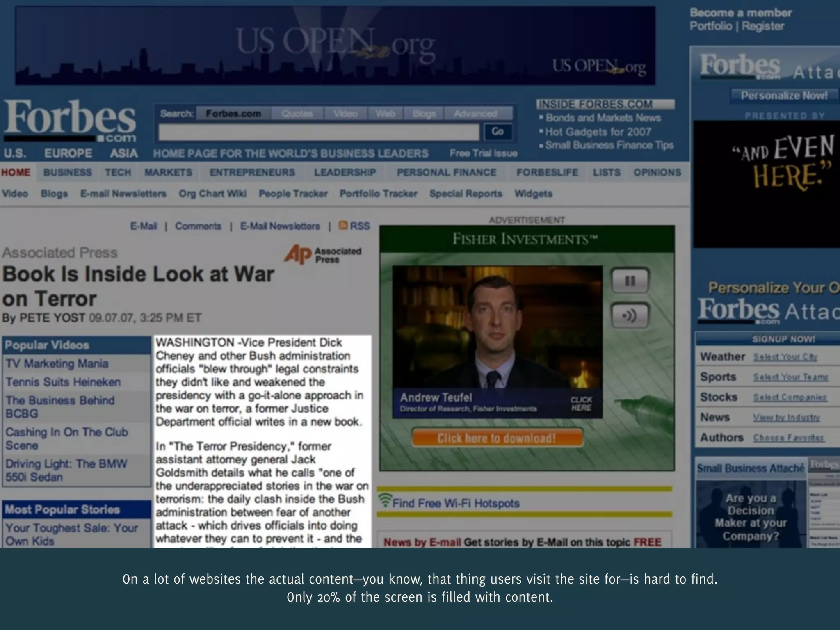Click the Select Your City weather link
Viewport: 840px width, 630px height.
click(785, 357)
